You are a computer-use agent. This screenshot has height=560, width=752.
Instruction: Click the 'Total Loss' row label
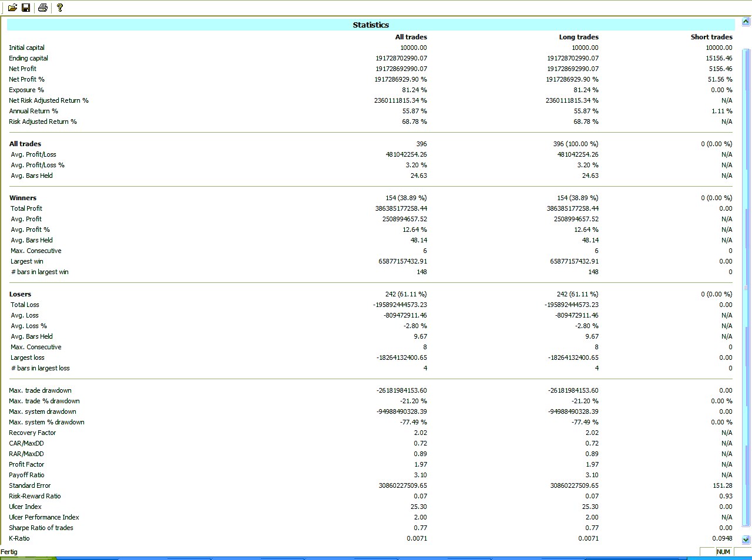pyautogui.click(x=25, y=305)
